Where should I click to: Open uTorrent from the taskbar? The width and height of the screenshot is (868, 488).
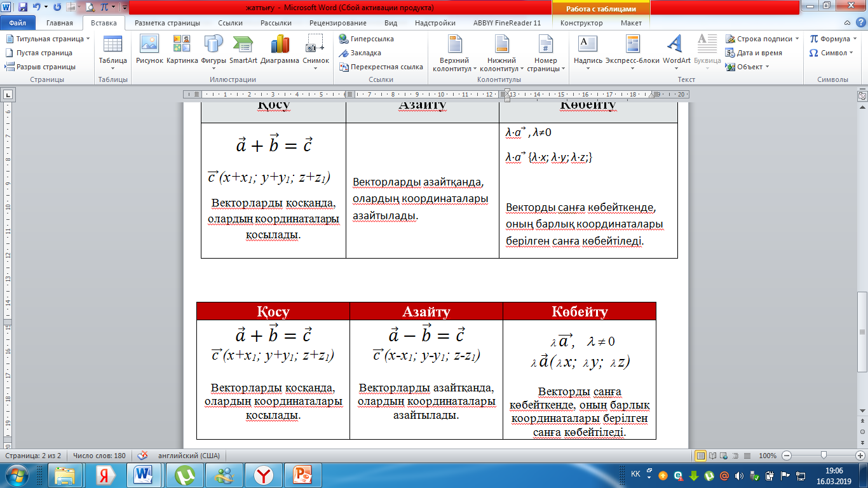(x=184, y=475)
